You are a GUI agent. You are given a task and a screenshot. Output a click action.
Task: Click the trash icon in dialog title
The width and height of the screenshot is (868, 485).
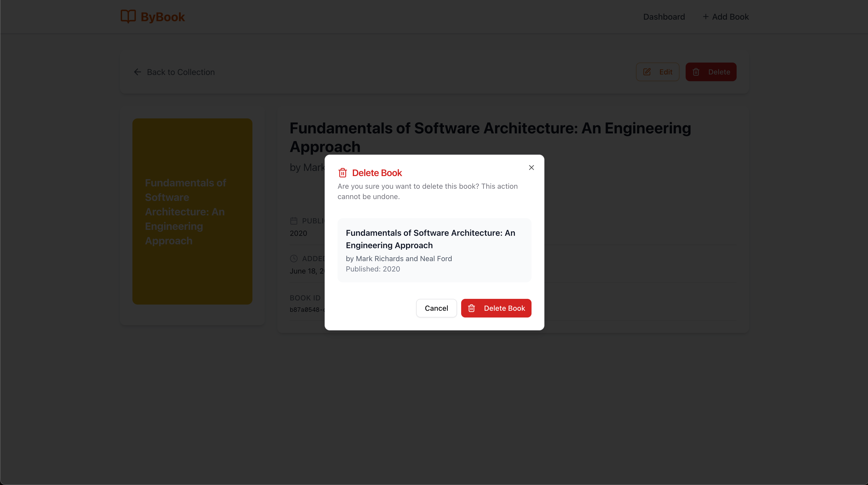coord(342,173)
